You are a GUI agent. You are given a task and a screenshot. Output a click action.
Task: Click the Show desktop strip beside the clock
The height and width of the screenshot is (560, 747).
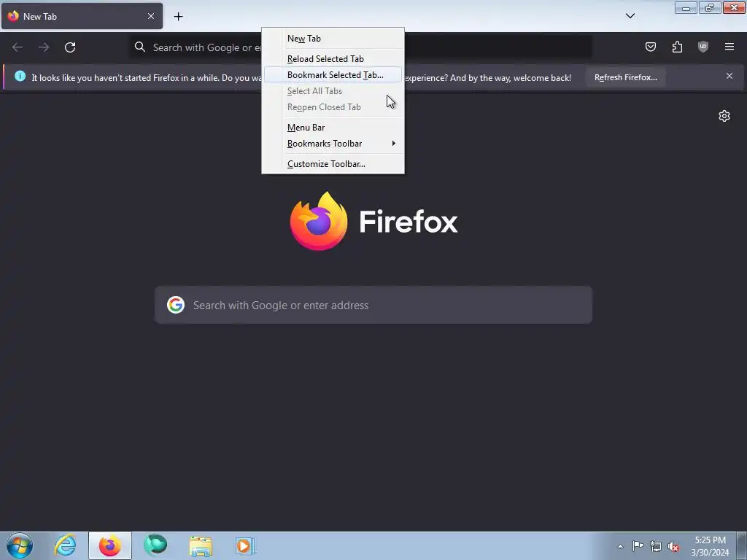[x=742, y=545]
